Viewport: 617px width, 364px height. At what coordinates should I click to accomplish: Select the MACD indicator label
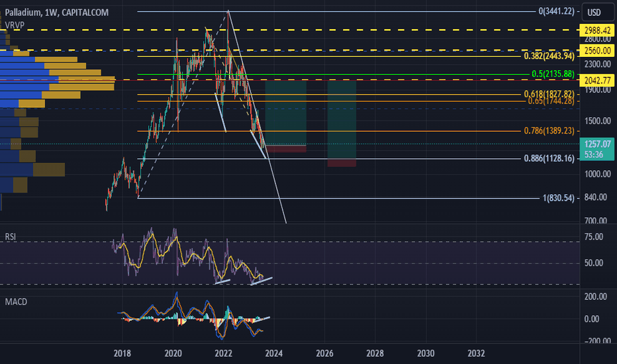click(16, 302)
